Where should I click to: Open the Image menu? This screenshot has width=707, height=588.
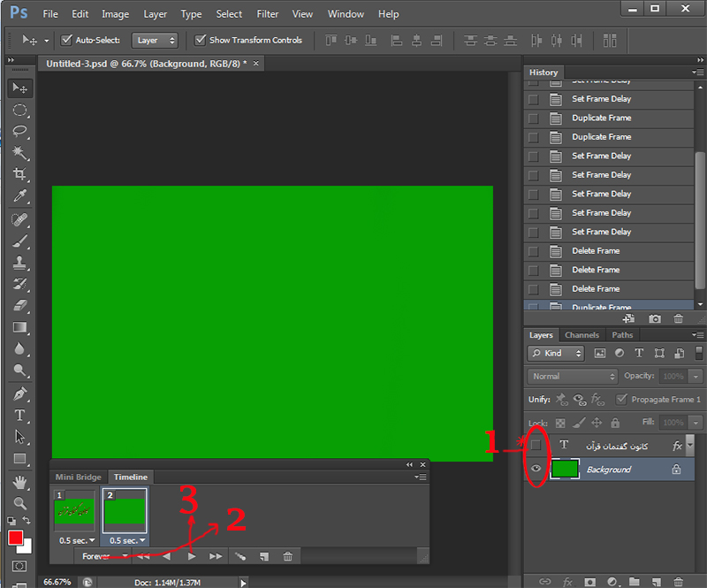click(116, 14)
